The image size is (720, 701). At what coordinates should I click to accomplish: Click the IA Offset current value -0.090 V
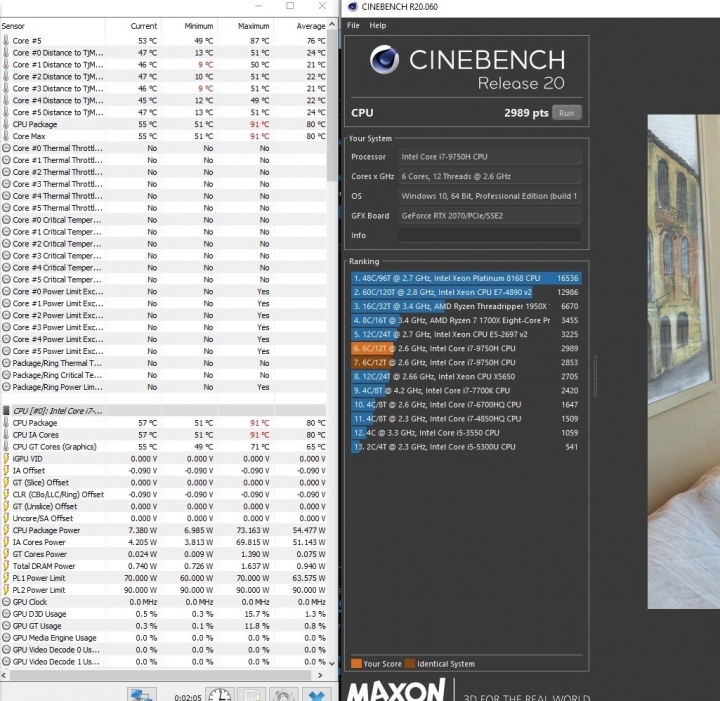click(142, 471)
